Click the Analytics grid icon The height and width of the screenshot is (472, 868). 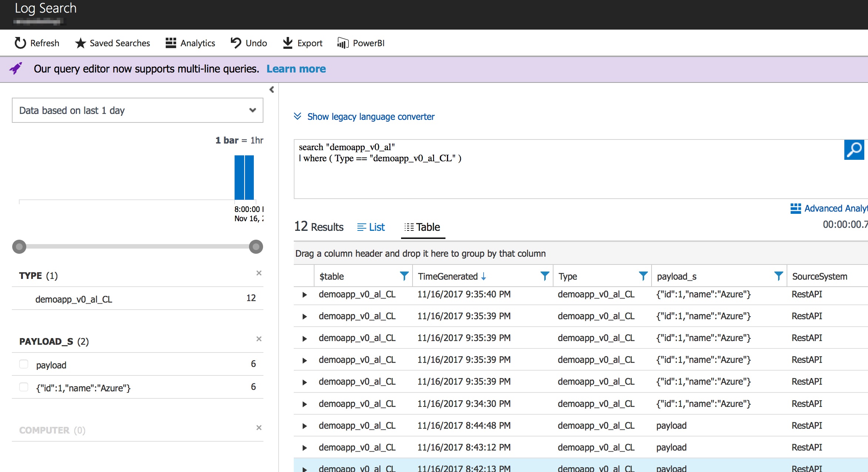171,43
